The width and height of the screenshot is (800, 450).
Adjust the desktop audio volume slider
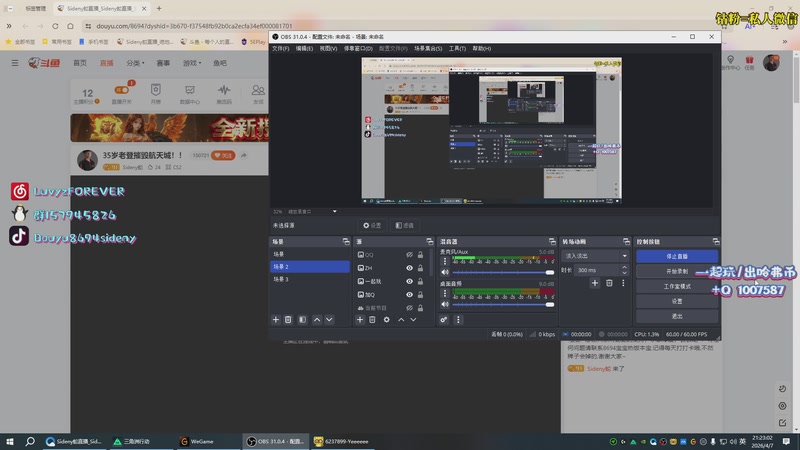pos(503,305)
